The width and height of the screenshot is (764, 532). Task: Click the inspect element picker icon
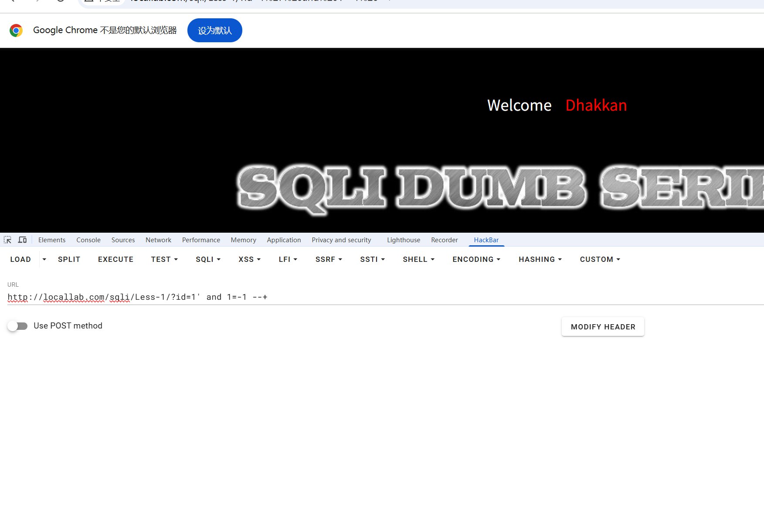[x=7, y=240]
